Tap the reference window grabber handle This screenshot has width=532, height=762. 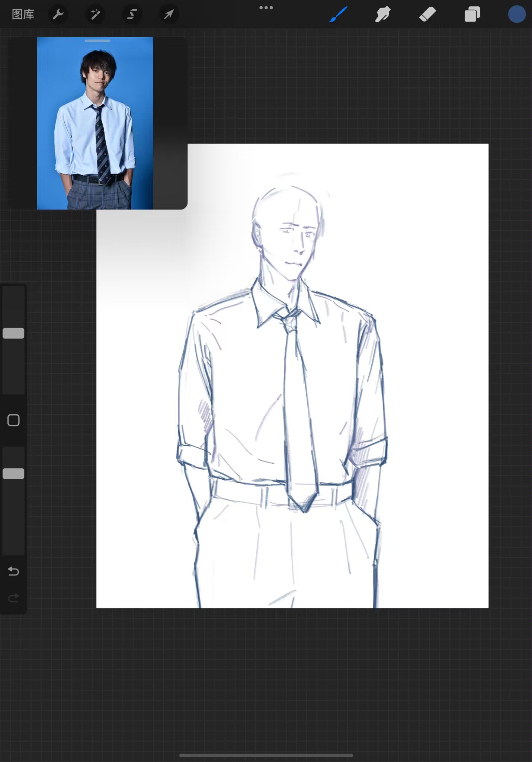(x=97, y=41)
